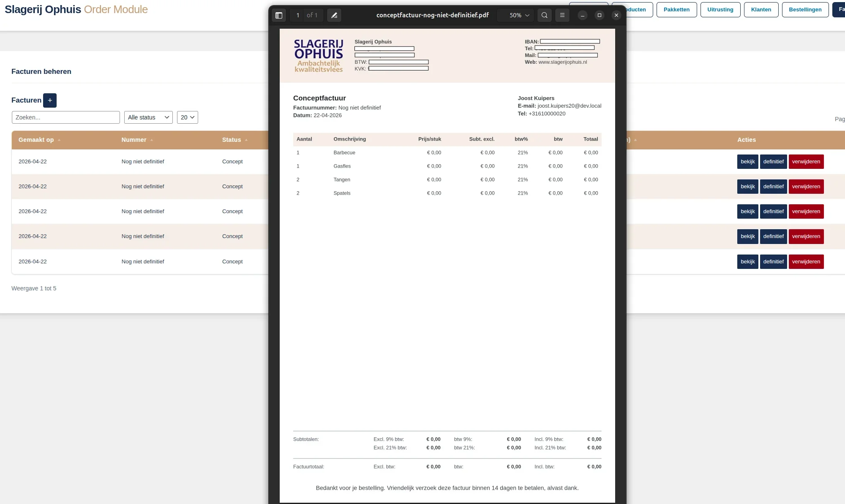845x504 pixels.
Task: Toggle the PDF viewer sidebar panel
Action: pyautogui.click(x=279, y=15)
